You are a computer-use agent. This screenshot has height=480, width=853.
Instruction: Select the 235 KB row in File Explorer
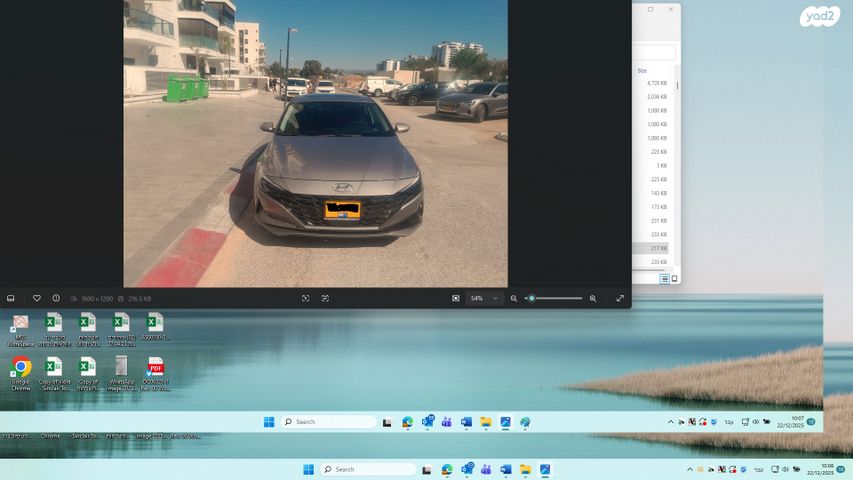pos(652,262)
